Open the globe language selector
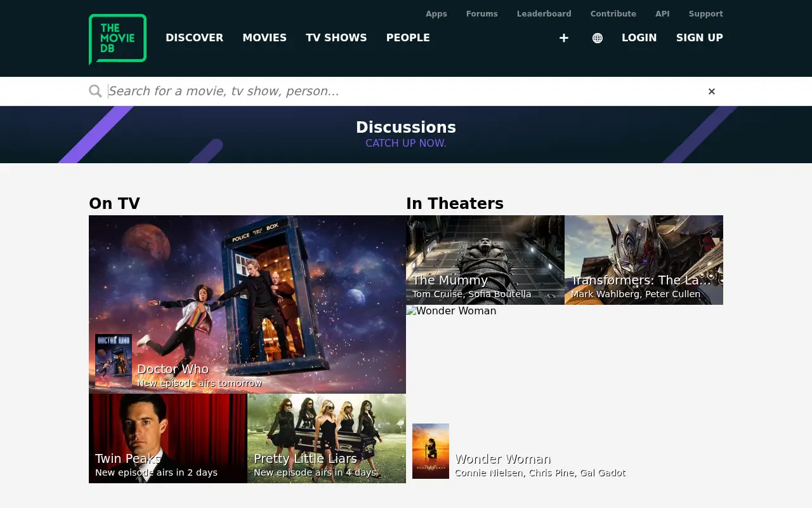 [598, 38]
